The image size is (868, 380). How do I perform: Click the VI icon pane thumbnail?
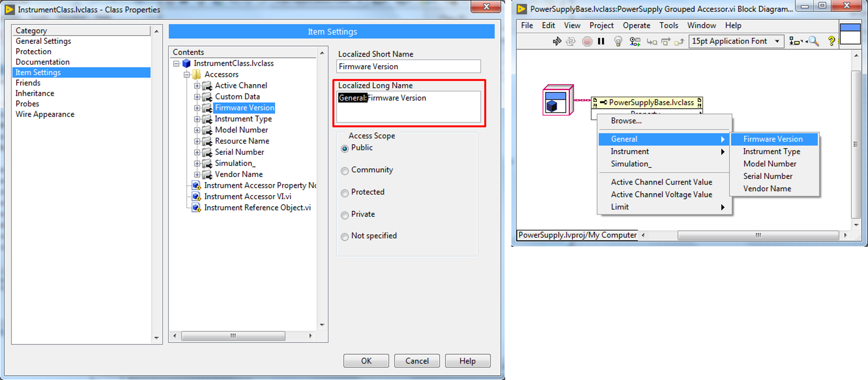click(x=850, y=34)
